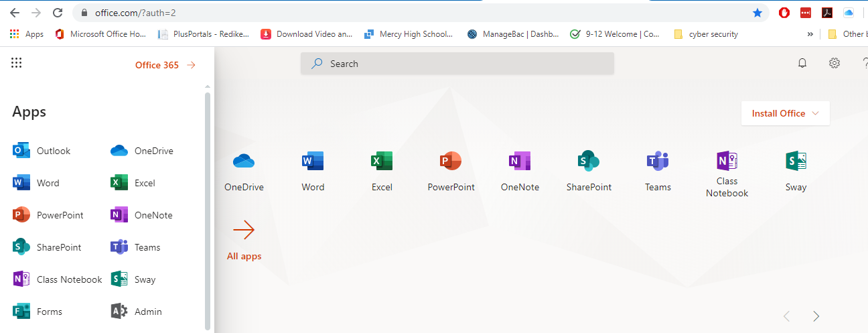Open PowerPoint in the Apps side panel

click(48, 215)
